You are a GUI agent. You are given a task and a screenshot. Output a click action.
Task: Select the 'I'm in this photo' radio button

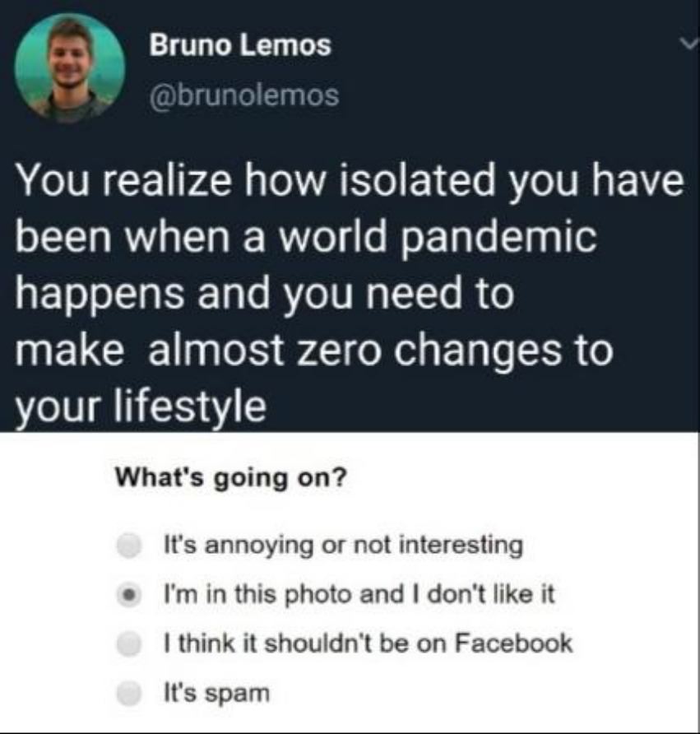pos(129,595)
